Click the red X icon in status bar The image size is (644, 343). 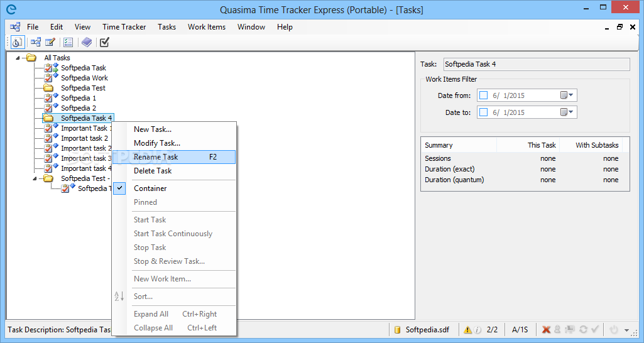pyautogui.click(x=546, y=329)
